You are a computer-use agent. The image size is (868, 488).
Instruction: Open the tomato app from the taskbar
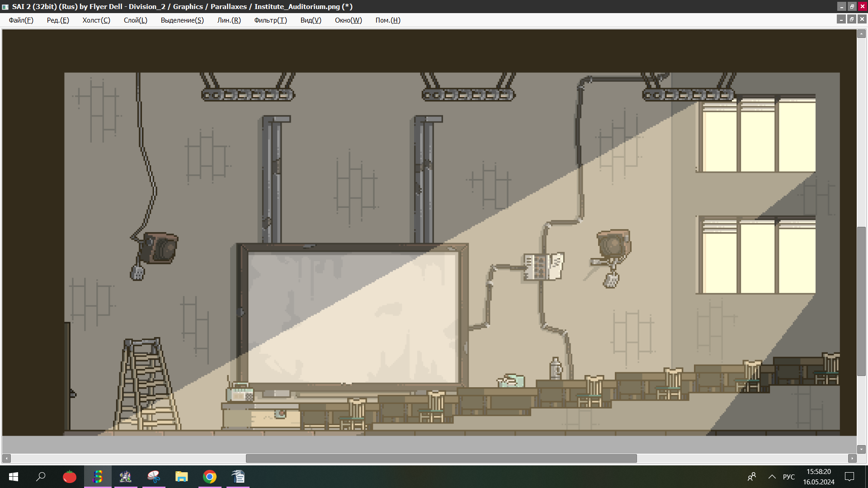70,477
